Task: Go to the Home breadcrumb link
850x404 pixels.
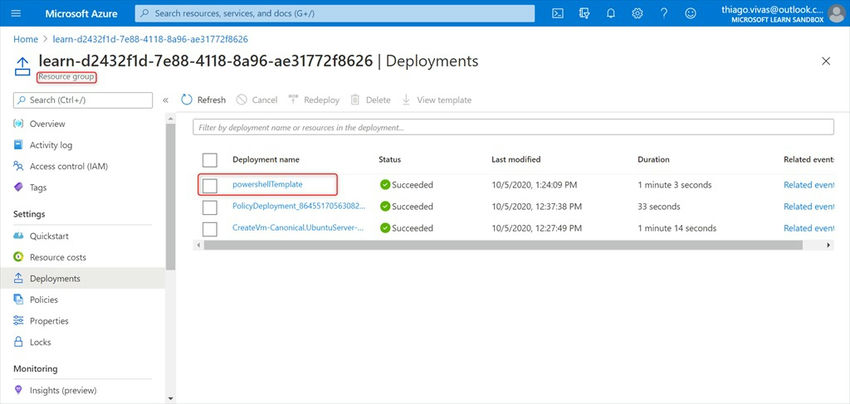Action: 24,39
